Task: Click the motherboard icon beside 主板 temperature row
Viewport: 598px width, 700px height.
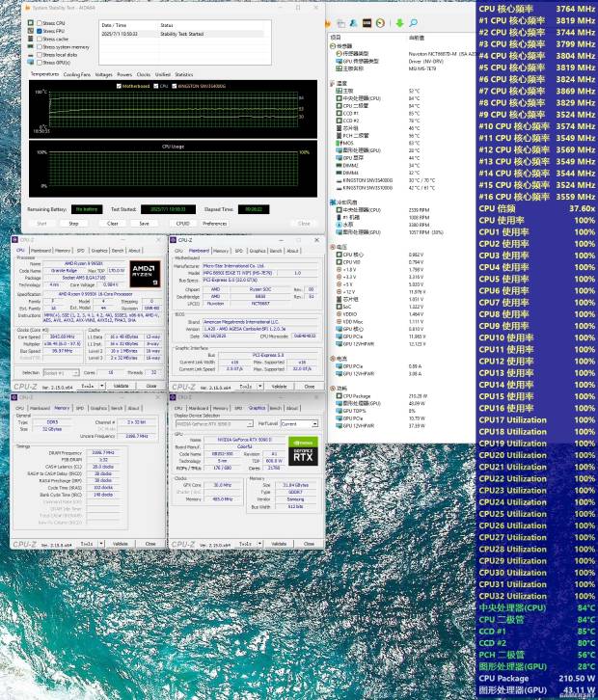Action: point(339,91)
